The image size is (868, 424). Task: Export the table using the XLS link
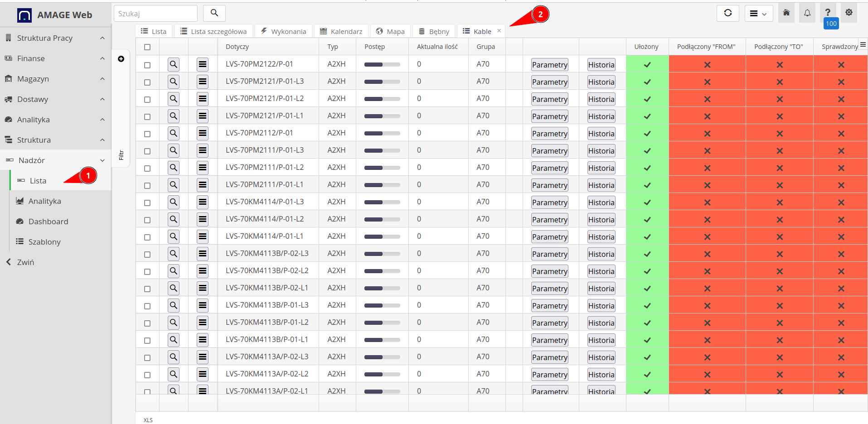pos(148,419)
